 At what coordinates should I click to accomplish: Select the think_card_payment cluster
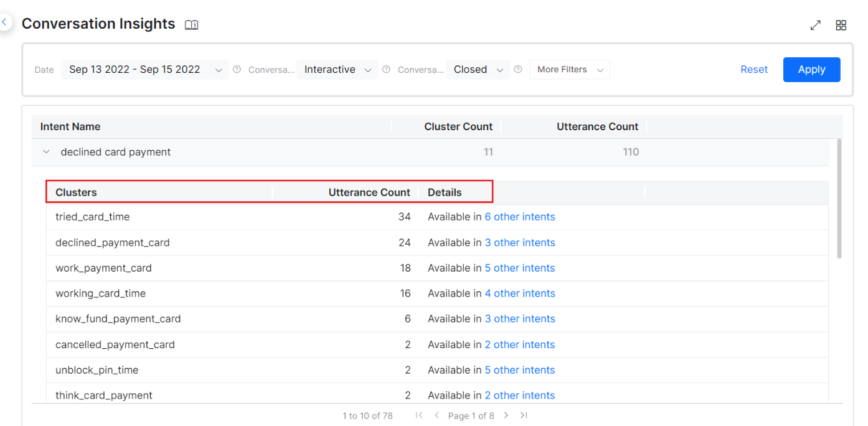click(x=104, y=395)
